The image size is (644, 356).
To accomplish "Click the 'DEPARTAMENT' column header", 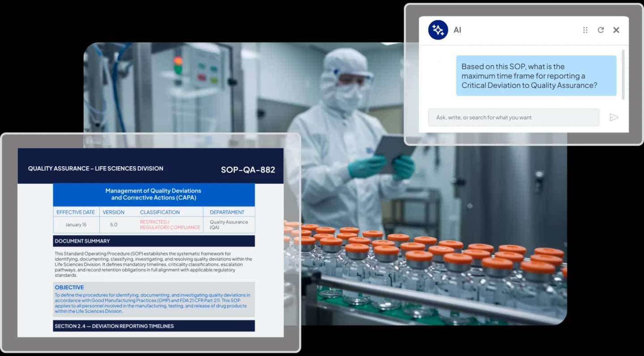I will (x=227, y=212).
